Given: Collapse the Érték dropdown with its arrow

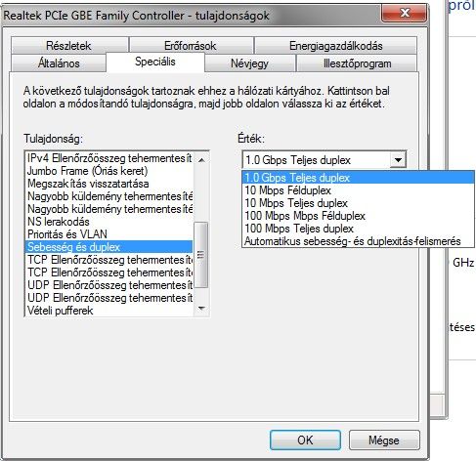Looking at the screenshot, I should (x=398, y=160).
